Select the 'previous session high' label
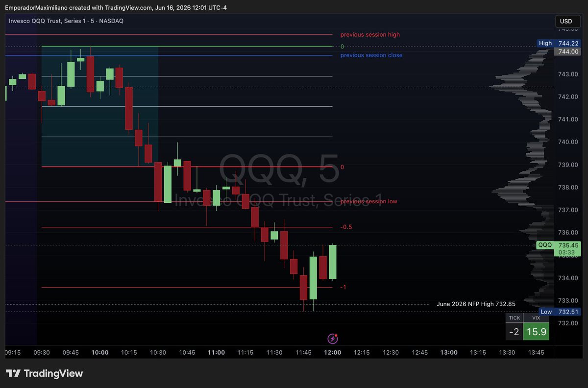This screenshot has width=588, height=388. 370,35
